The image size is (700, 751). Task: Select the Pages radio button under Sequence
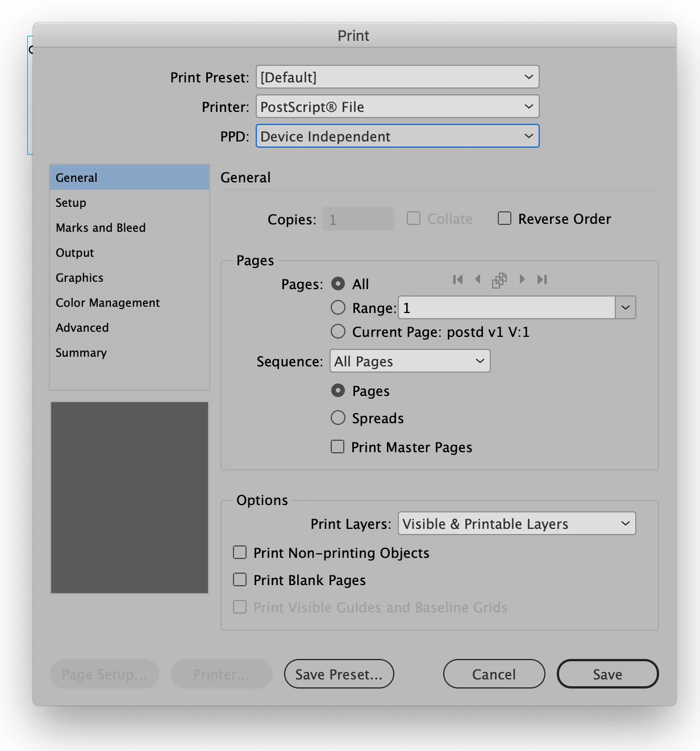click(338, 390)
